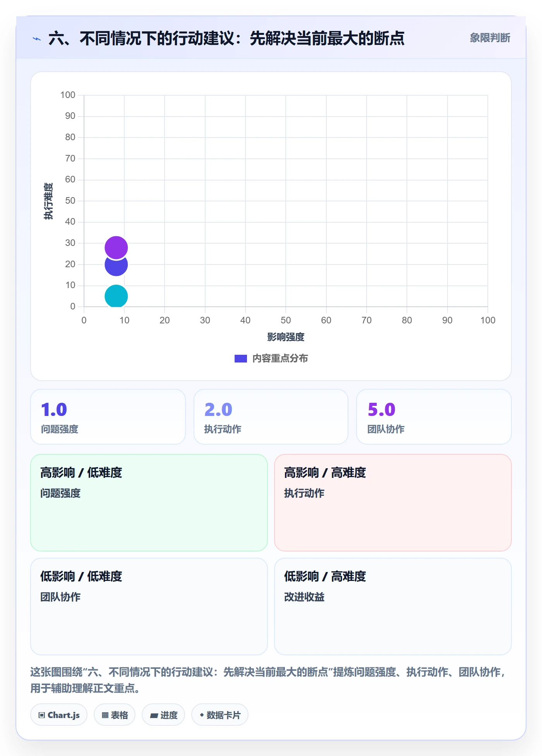Viewport: 542px width, 756px height.
Task: Click the purple bubble on the chart
Action: click(x=116, y=247)
